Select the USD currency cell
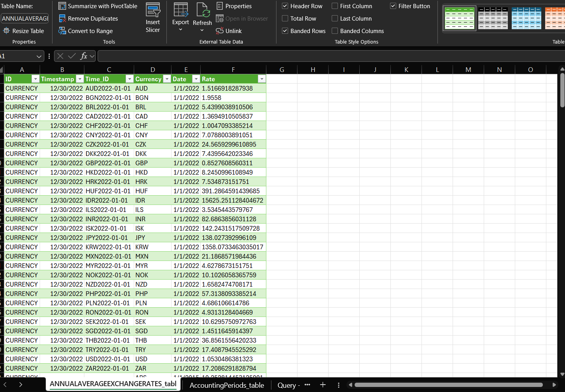This screenshot has height=392, width=565. pos(152,359)
